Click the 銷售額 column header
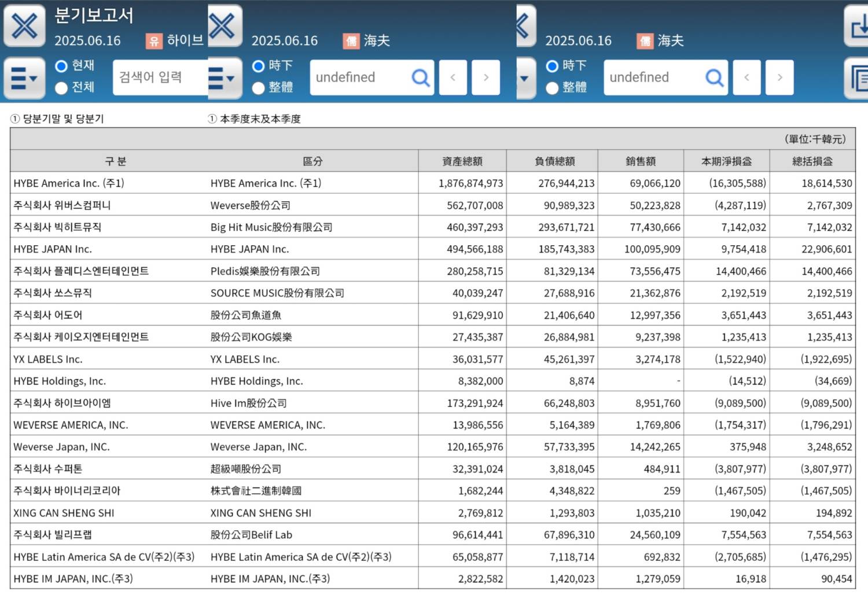The image size is (868, 610). (641, 161)
